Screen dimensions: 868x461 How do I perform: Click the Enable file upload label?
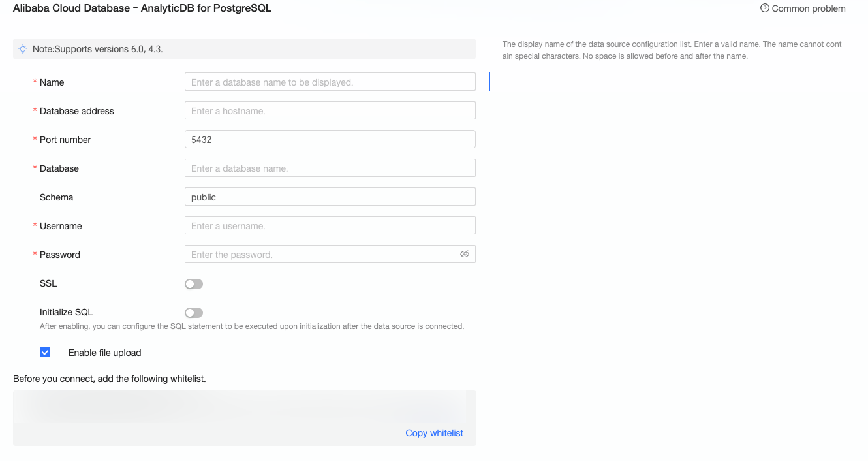pyautogui.click(x=104, y=353)
